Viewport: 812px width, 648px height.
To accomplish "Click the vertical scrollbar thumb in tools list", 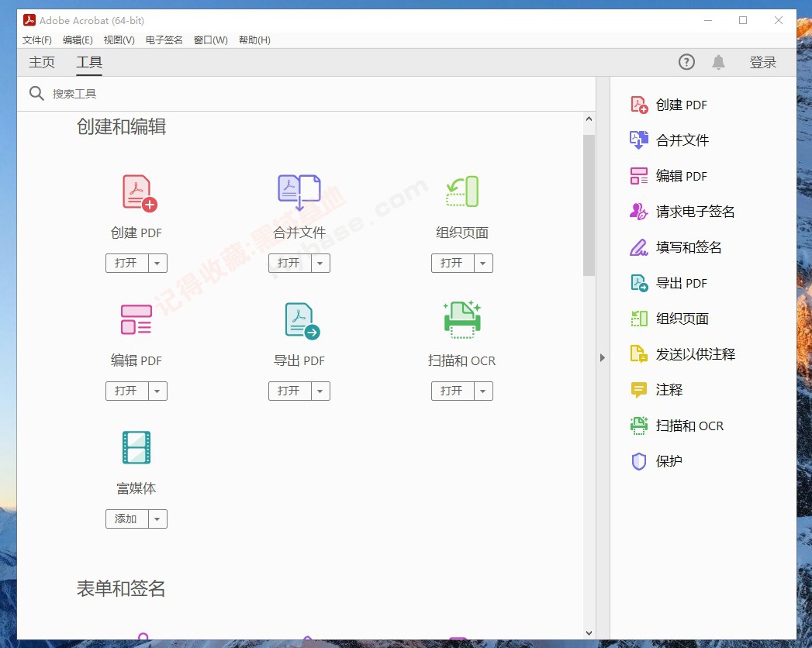I will (589, 205).
